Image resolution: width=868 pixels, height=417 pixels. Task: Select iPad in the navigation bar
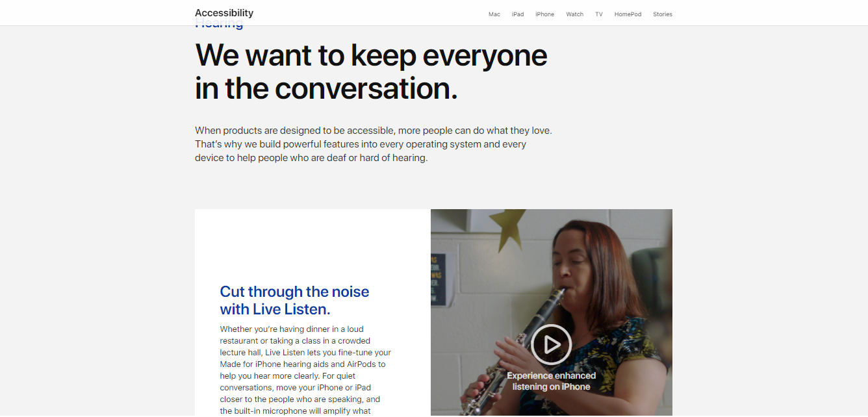point(518,14)
